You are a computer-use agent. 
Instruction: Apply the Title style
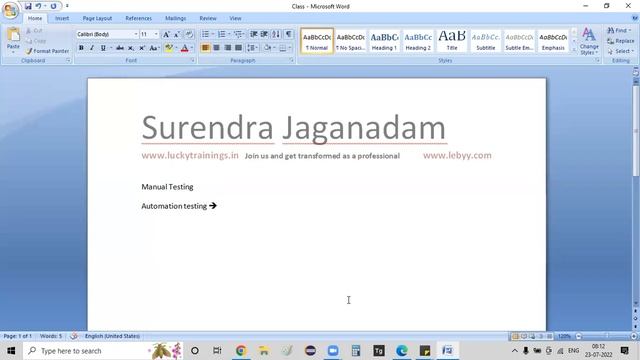pyautogui.click(x=452, y=41)
